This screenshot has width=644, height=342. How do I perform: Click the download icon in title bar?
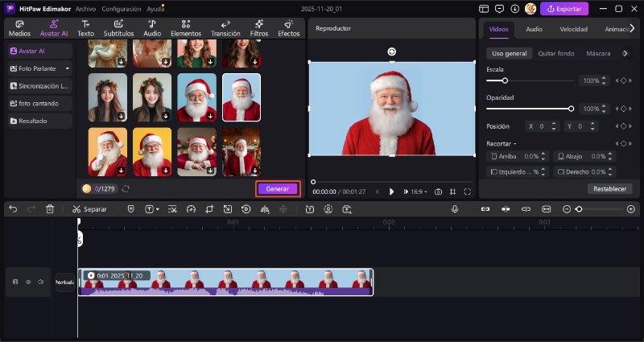click(x=514, y=9)
